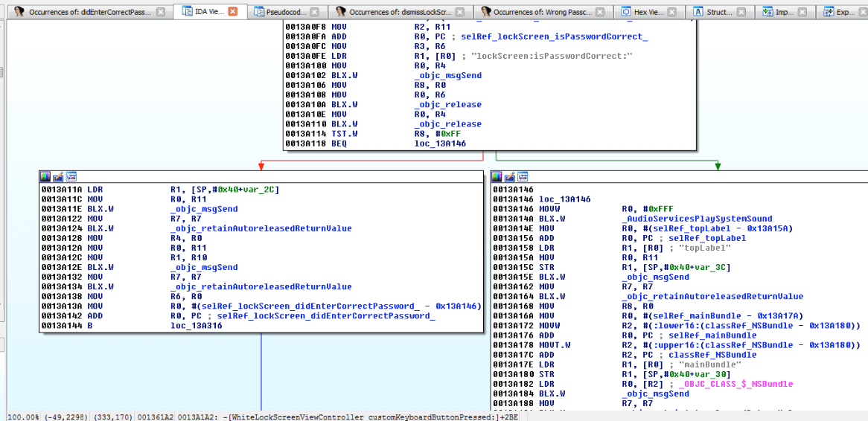Close the IDA View tab
Screen dimensions: 868x421
tap(233, 12)
